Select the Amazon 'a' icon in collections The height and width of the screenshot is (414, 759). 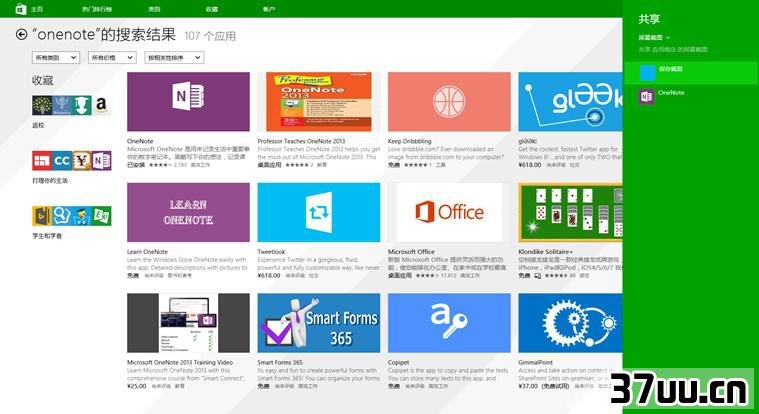(x=101, y=105)
